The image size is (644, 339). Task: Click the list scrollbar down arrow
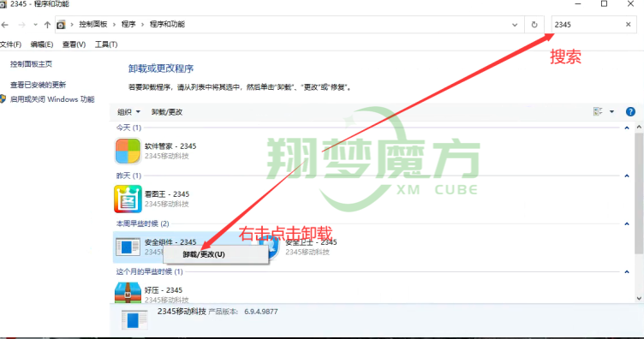[x=639, y=299]
